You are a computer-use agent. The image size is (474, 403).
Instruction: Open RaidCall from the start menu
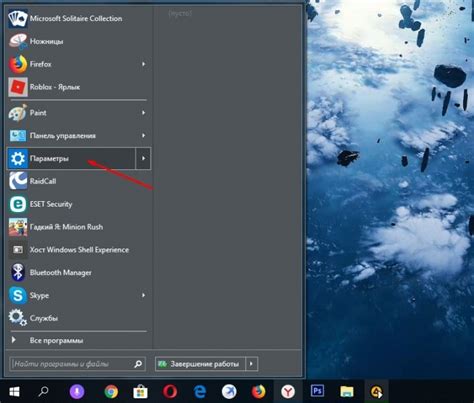pos(77,181)
